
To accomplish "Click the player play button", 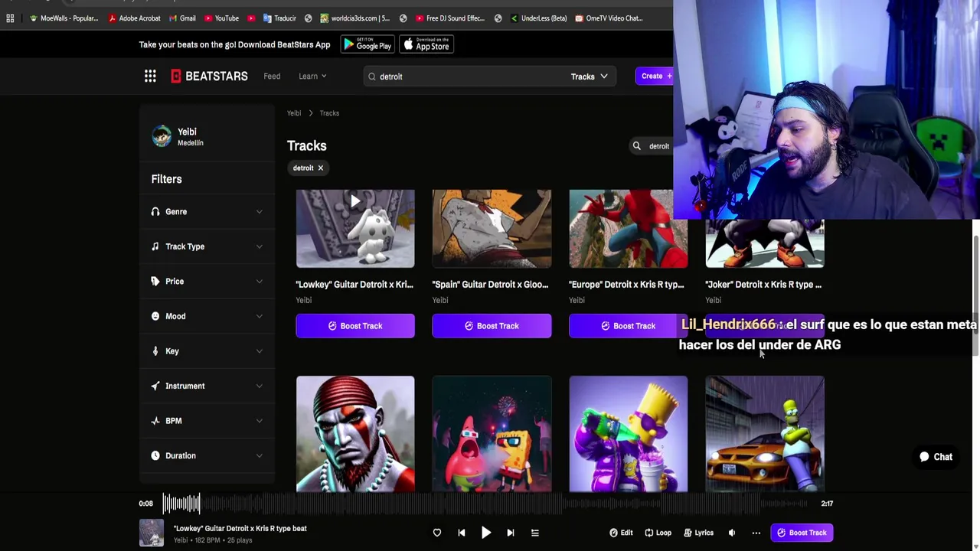I will pyautogui.click(x=486, y=533).
